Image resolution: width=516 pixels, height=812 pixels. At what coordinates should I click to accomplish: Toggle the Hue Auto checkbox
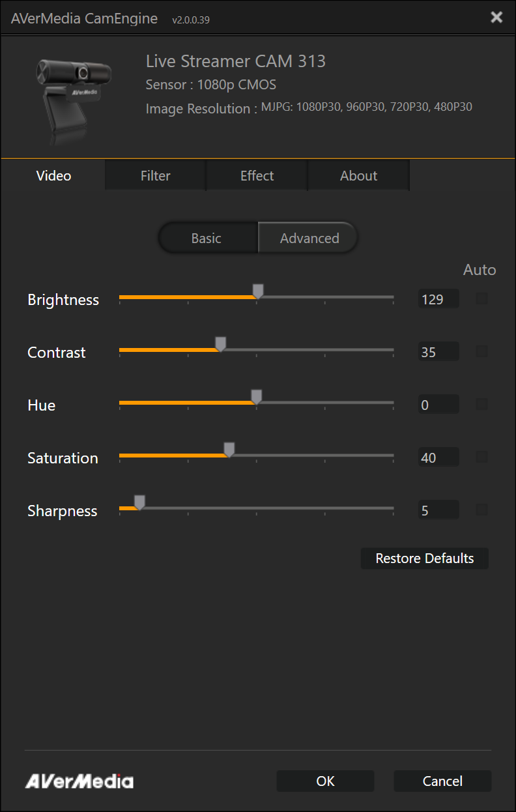coord(482,405)
